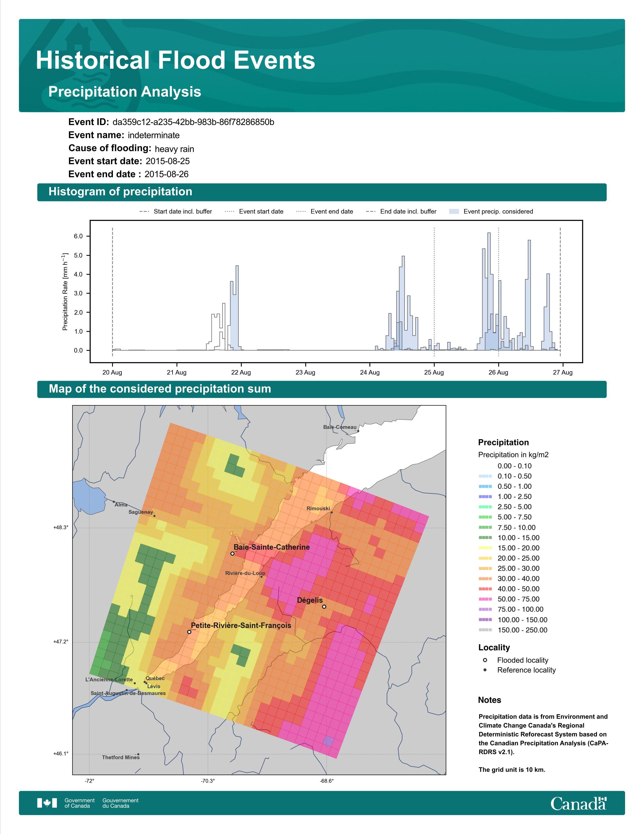Click the heavy rain cause value

point(174,149)
